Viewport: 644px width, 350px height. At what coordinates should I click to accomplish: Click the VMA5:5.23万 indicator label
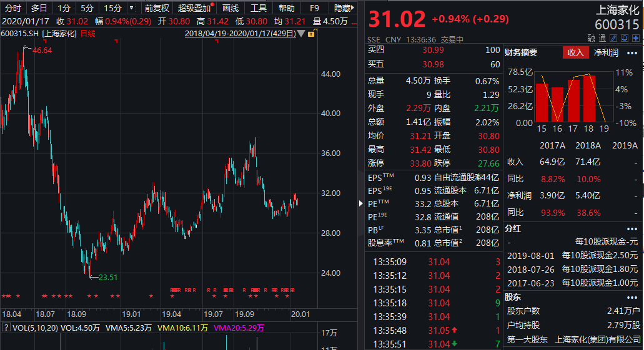(129, 328)
